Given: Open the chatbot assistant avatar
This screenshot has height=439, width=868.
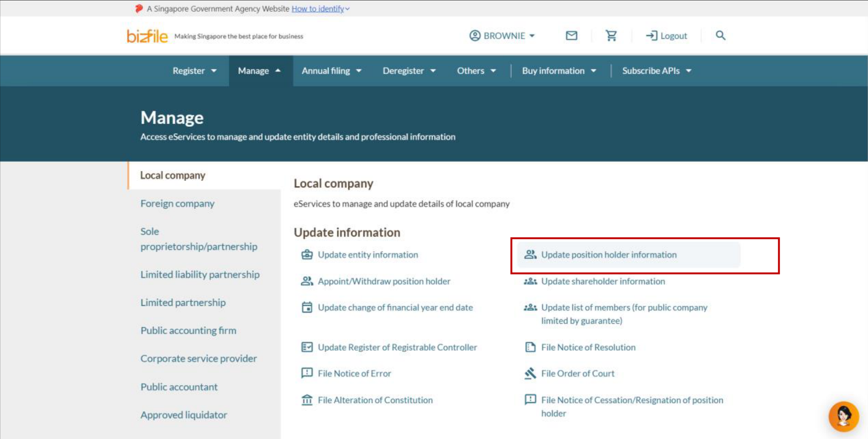Looking at the screenshot, I should coord(843,416).
